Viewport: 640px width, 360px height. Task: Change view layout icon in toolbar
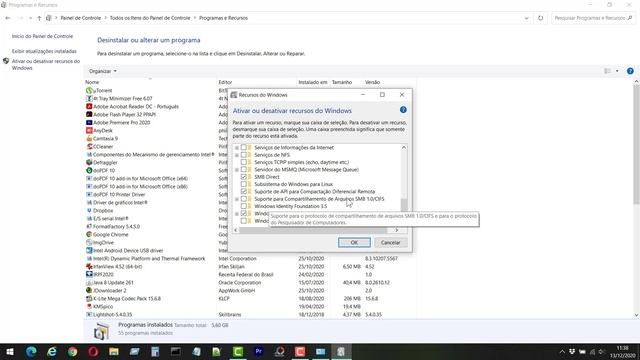click(608, 71)
